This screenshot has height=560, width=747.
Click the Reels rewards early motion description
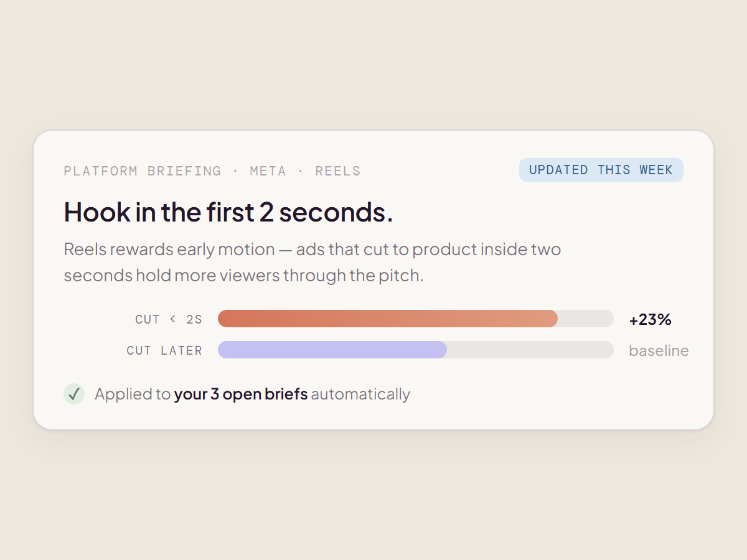[312, 262]
